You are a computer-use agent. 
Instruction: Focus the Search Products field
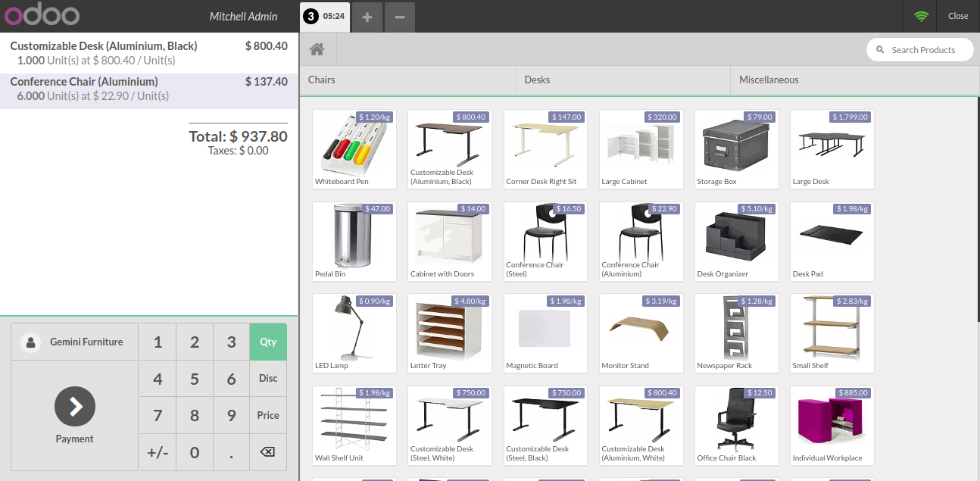coord(920,50)
